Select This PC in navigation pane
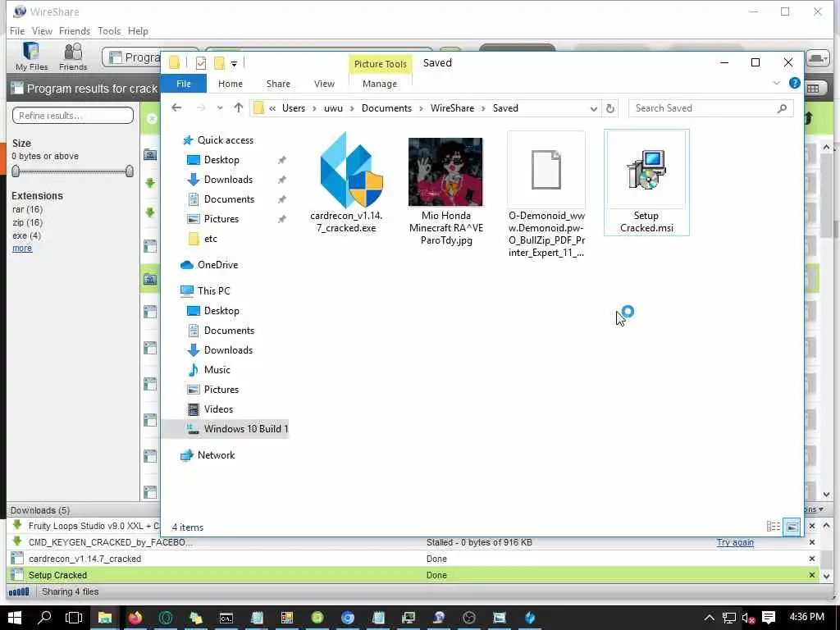The height and width of the screenshot is (630, 840). point(213,291)
